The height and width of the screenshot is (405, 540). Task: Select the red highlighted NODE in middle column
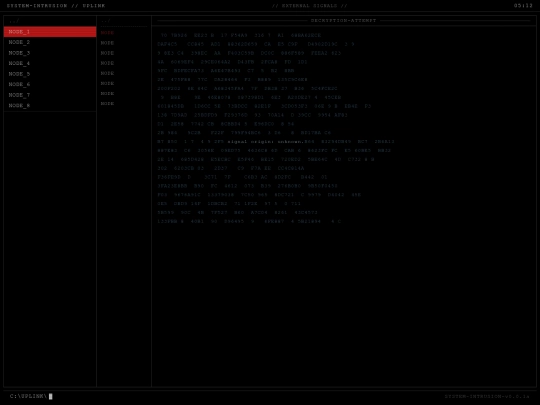click(x=107, y=33)
